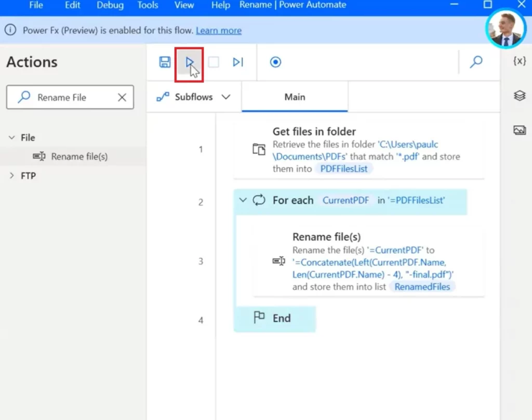The image size is (532, 420).
Task: Open the Subflows dropdown
Action: pyautogui.click(x=194, y=97)
